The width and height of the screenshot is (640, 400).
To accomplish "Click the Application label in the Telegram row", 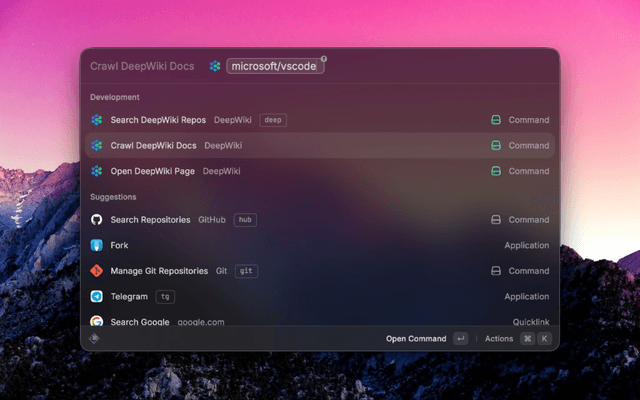I will coord(527,297).
